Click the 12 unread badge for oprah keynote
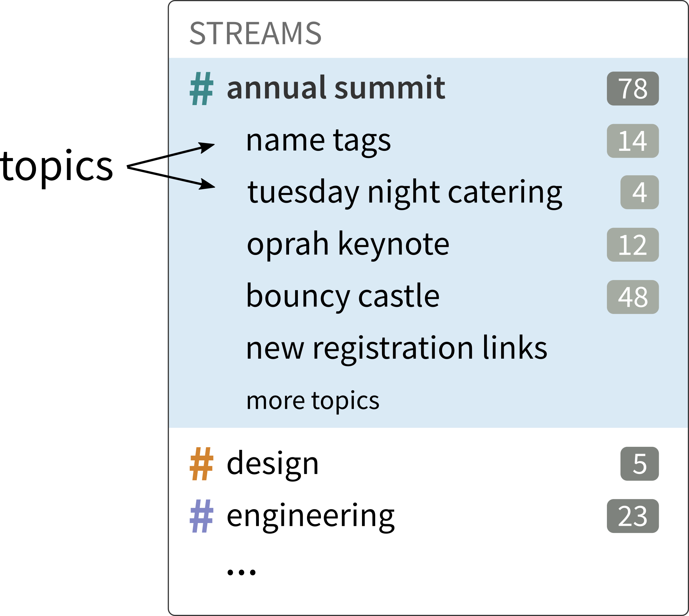 click(632, 244)
